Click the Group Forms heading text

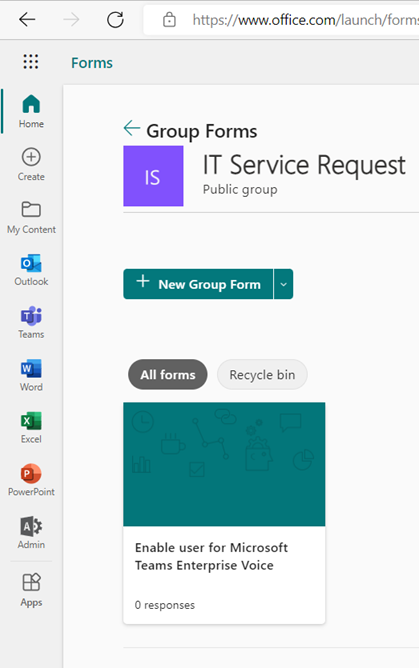click(202, 131)
